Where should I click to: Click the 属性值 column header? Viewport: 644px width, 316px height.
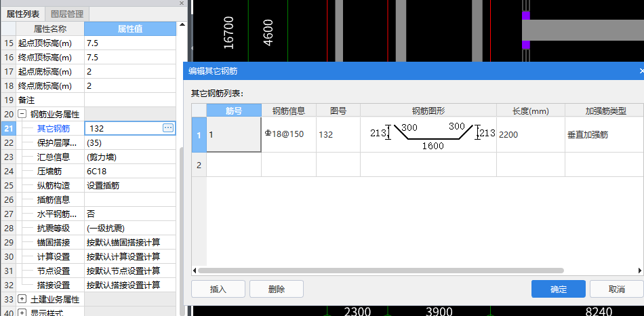tap(130, 28)
